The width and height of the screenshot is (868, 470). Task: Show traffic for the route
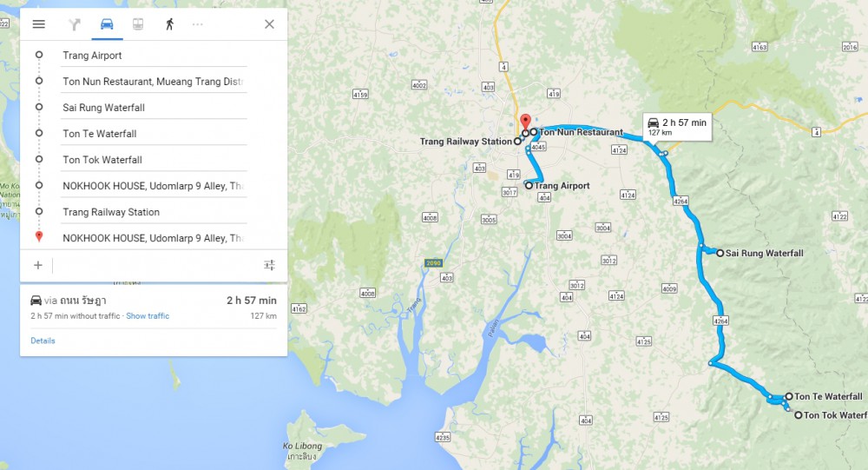click(x=148, y=316)
